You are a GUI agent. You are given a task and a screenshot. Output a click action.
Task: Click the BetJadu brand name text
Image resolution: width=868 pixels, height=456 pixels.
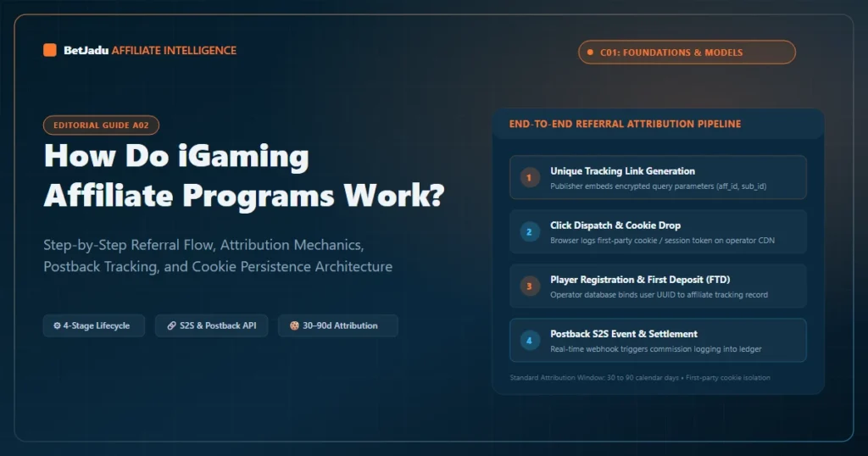(x=86, y=50)
